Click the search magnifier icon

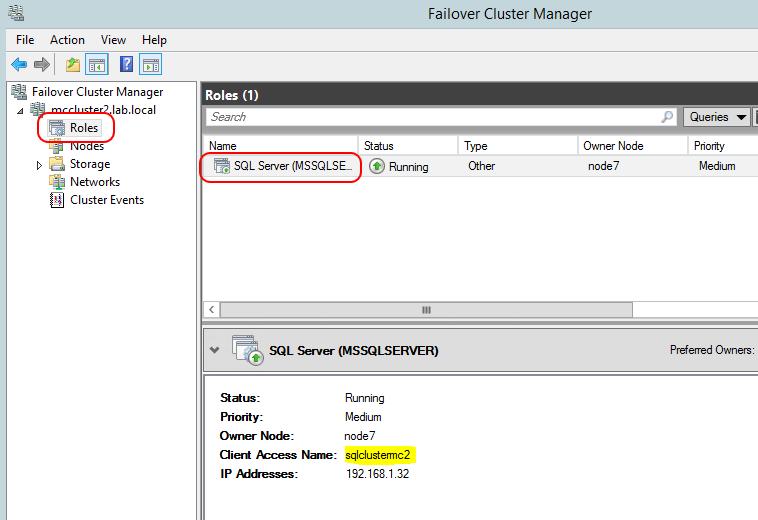click(667, 116)
